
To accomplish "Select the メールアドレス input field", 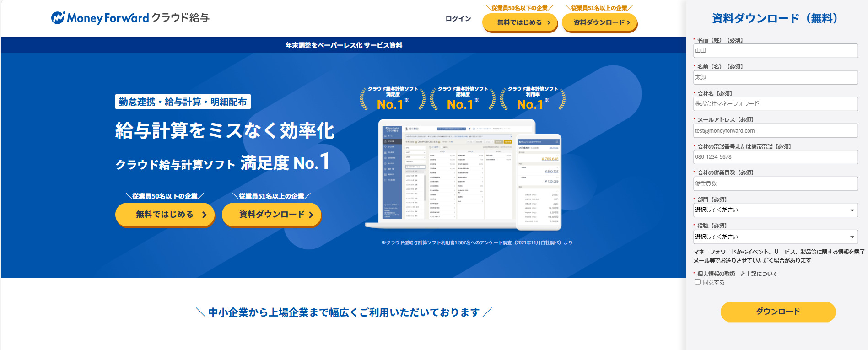I will [775, 131].
